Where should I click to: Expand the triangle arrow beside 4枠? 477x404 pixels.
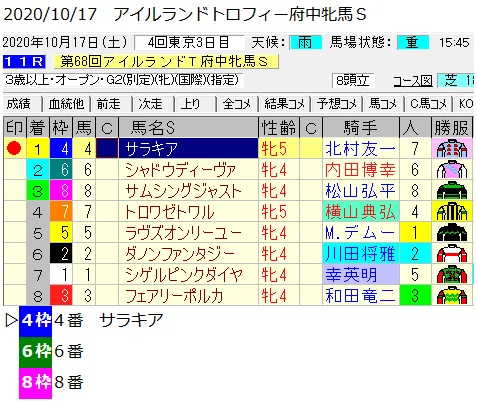click(x=11, y=321)
